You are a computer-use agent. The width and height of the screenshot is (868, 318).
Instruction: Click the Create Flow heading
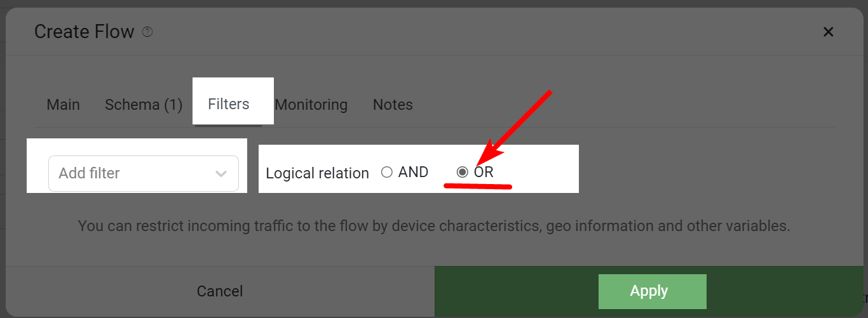pos(85,32)
